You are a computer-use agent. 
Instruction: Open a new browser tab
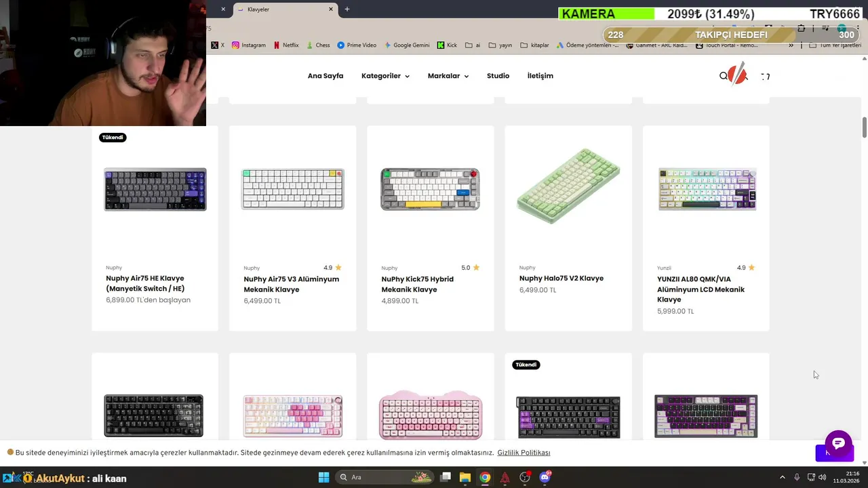point(347,9)
